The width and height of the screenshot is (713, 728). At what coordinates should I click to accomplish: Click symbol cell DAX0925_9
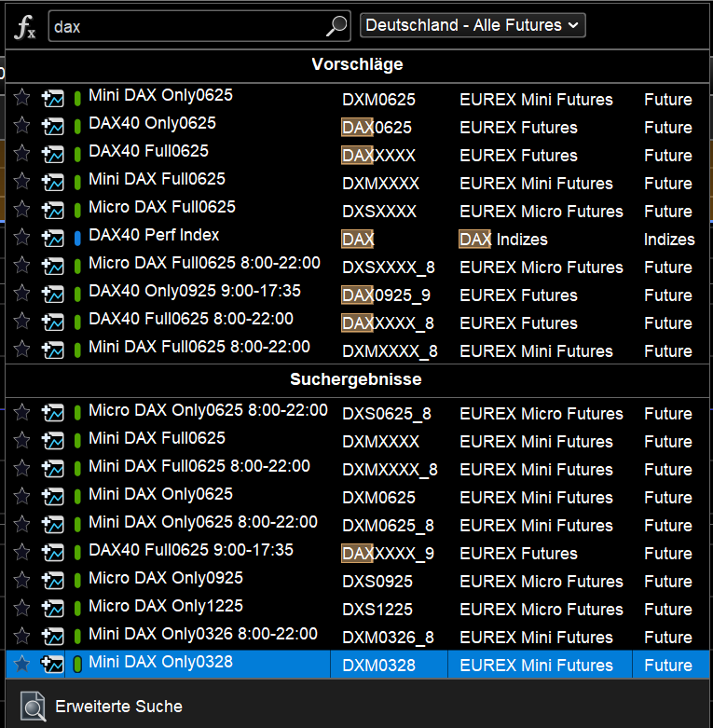tap(386, 295)
